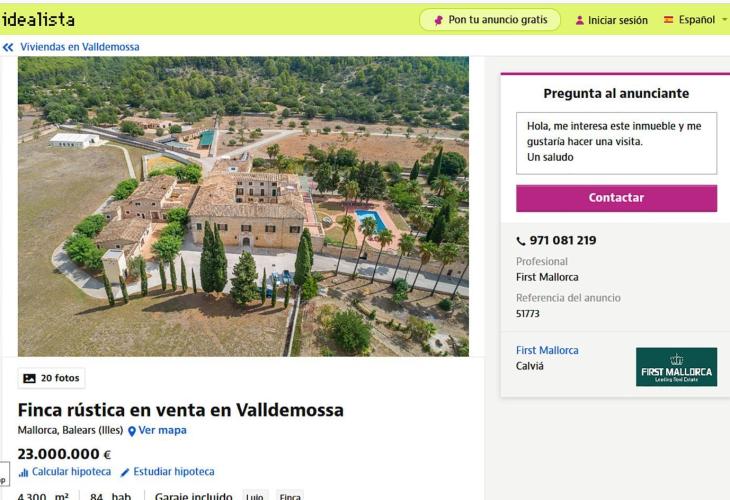Viewport: 730px width, 500px height.
Task: Click the user icon beside Iniciar sesión
Action: click(x=580, y=20)
